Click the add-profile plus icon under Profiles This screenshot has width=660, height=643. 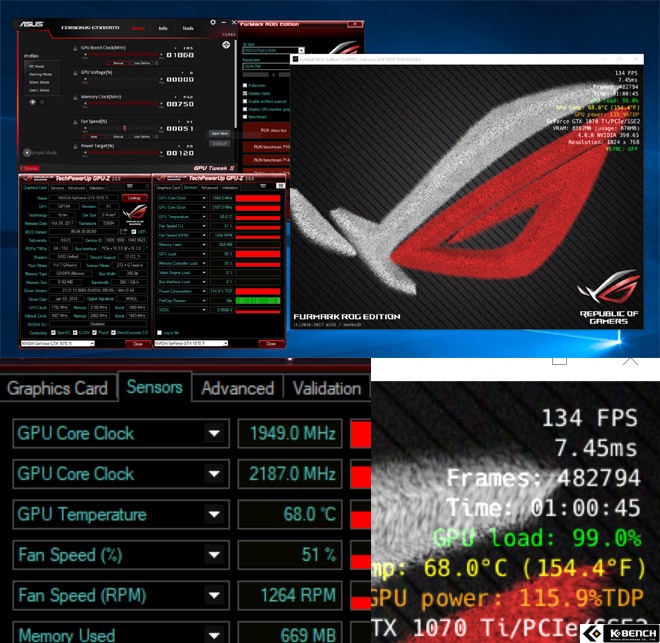coord(32,102)
